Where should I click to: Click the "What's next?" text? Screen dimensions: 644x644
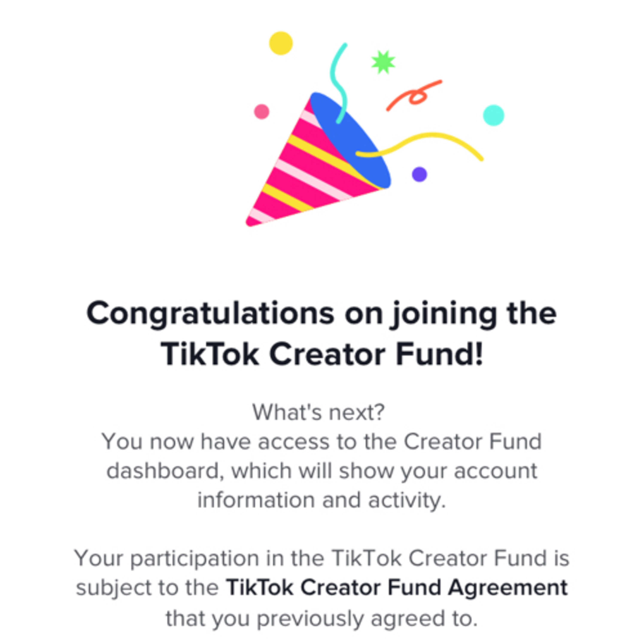coord(318,412)
